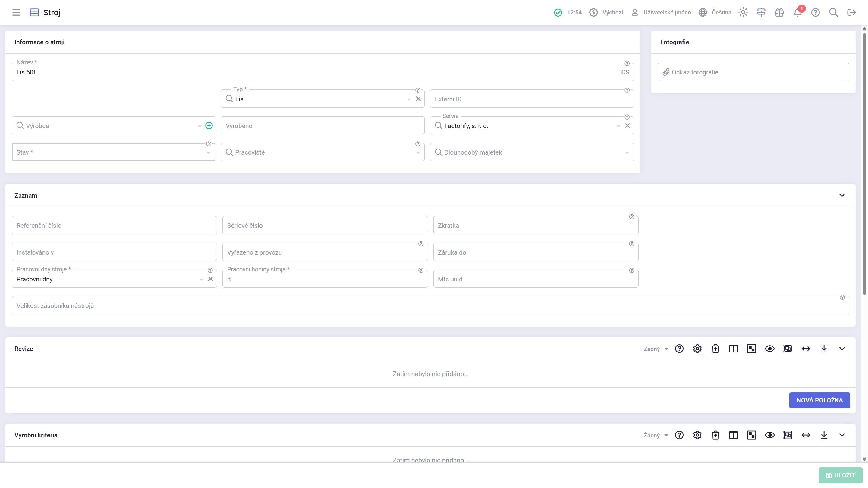Open the Stav dropdown
Screen dimensions: 868x488
(114, 152)
